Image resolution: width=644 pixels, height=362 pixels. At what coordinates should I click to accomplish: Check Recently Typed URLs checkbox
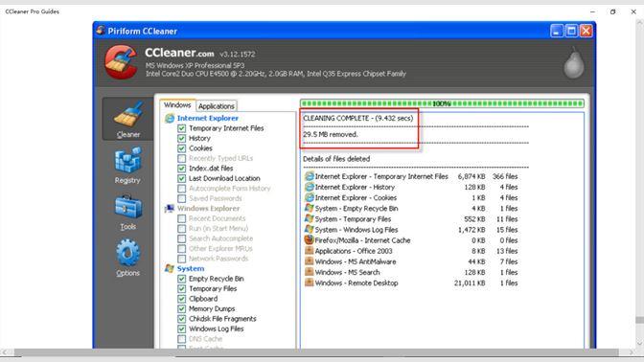[x=181, y=158]
